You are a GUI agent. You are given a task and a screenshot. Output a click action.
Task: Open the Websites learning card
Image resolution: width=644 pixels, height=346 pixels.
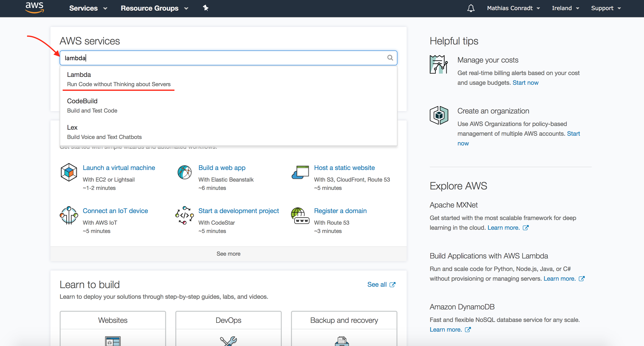coord(113,328)
